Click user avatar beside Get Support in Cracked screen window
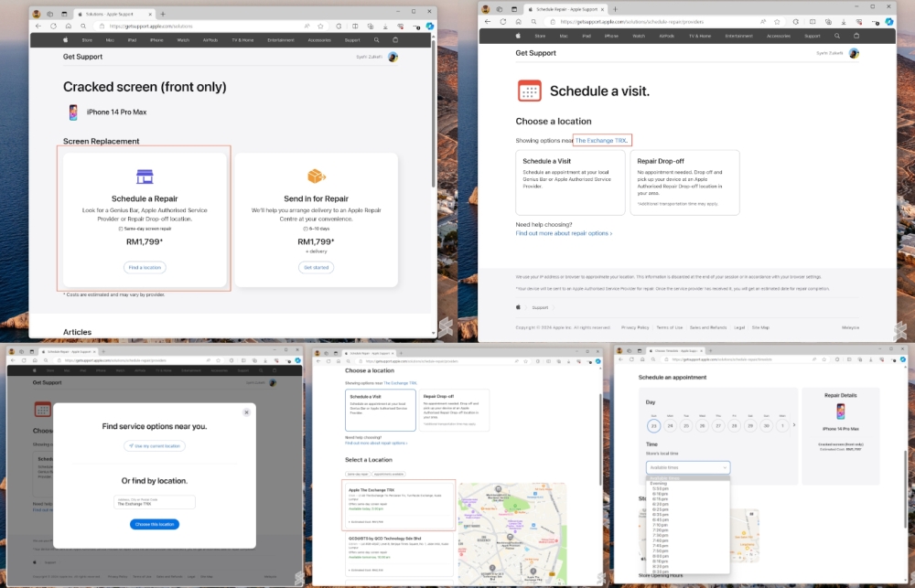The height and width of the screenshot is (588, 915). (393, 57)
